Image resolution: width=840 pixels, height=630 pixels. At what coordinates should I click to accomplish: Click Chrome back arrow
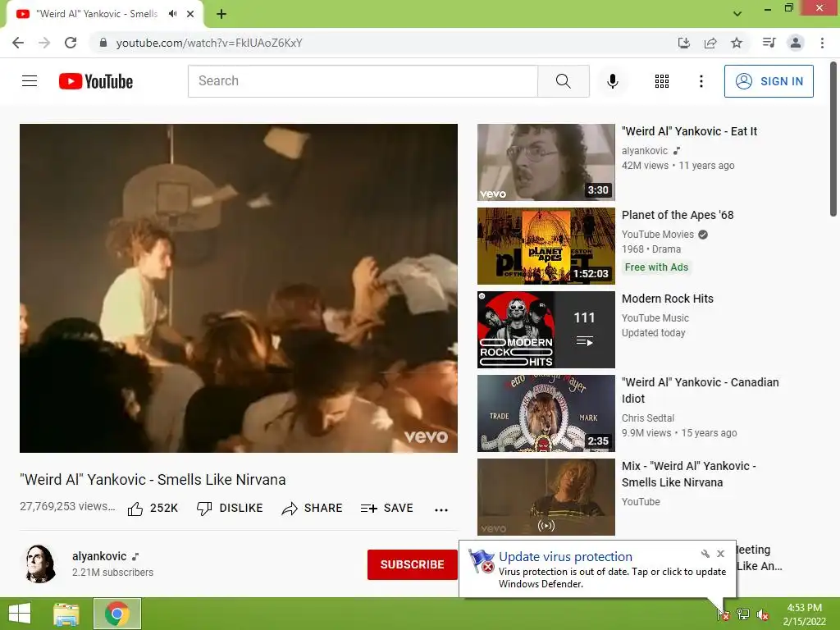[x=18, y=43]
